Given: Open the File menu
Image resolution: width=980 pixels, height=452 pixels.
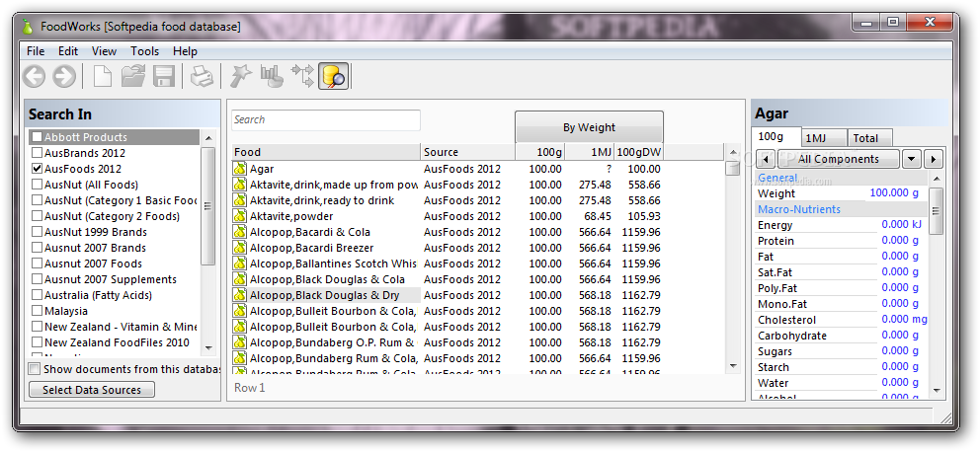Looking at the screenshot, I should click(x=36, y=51).
